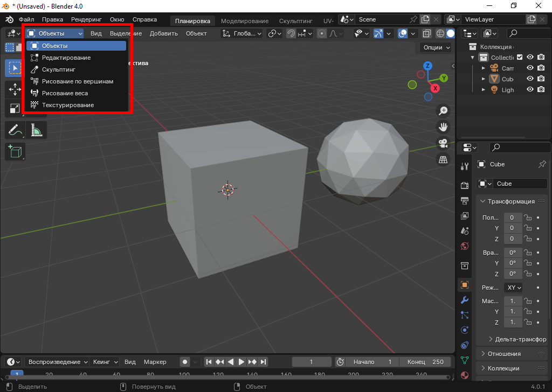
Task: Hide the Cube in outliner
Action: coord(530,79)
